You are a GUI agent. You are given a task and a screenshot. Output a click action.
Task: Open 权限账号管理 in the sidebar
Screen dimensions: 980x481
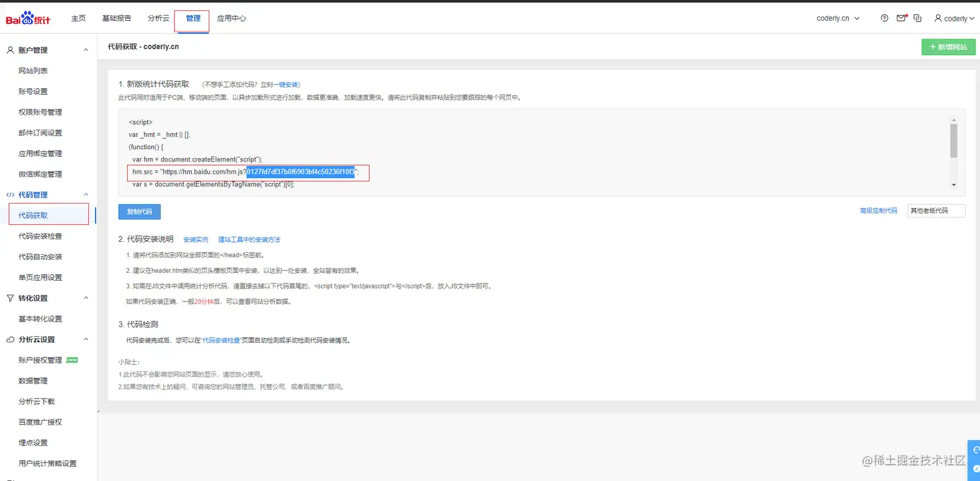[40, 112]
